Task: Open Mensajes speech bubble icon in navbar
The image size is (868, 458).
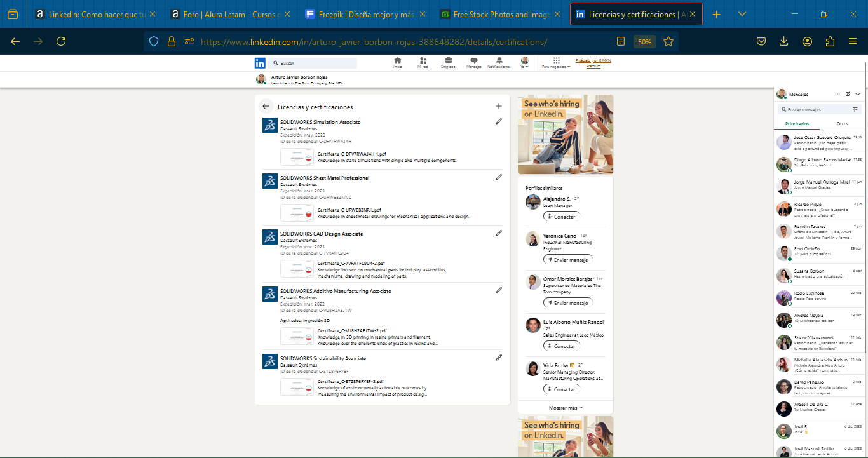Action: [x=473, y=62]
